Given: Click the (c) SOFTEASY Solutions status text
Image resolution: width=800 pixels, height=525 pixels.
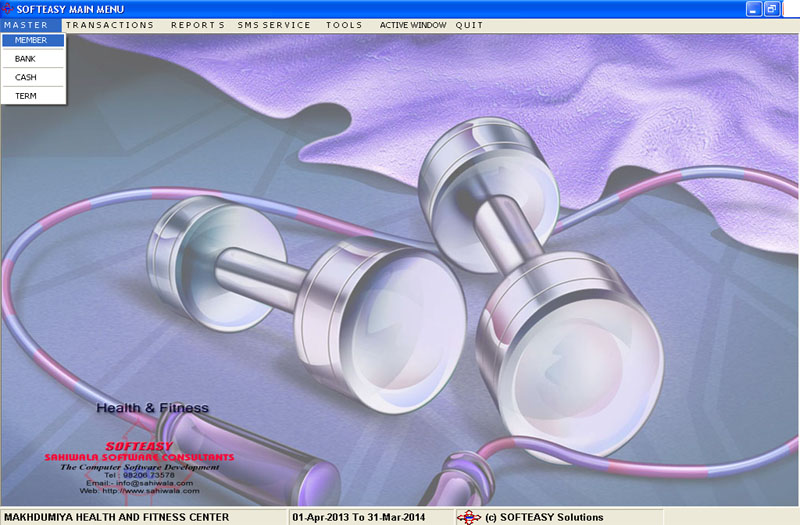Looking at the screenshot, I should [544, 517].
